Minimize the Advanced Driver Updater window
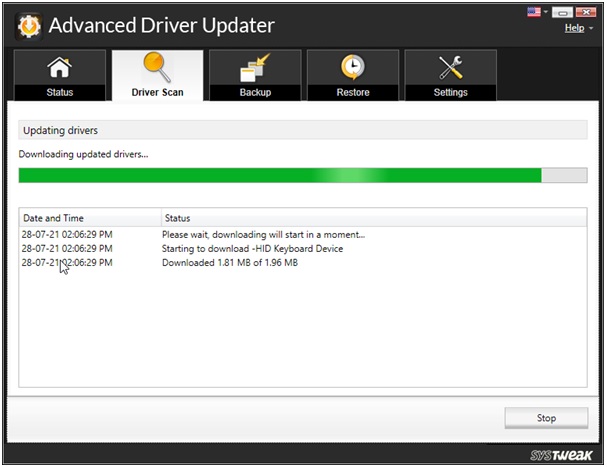The image size is (607, 467). tap(562, 12)
